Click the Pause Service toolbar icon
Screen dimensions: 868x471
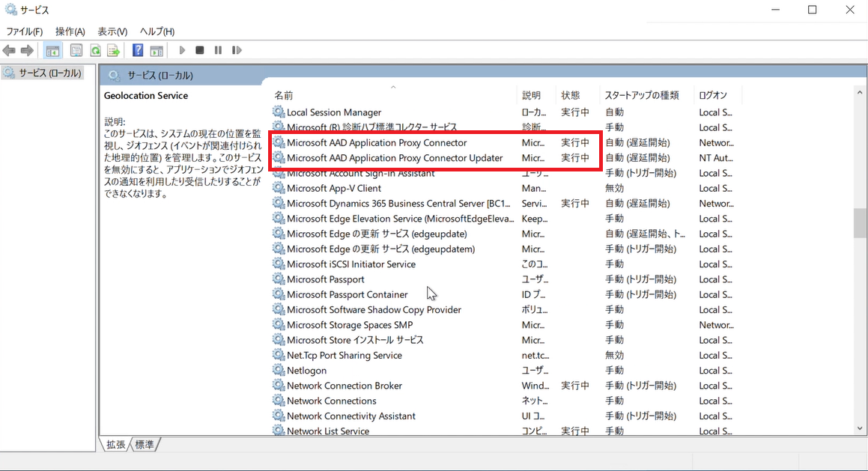[x=218, y=50]
